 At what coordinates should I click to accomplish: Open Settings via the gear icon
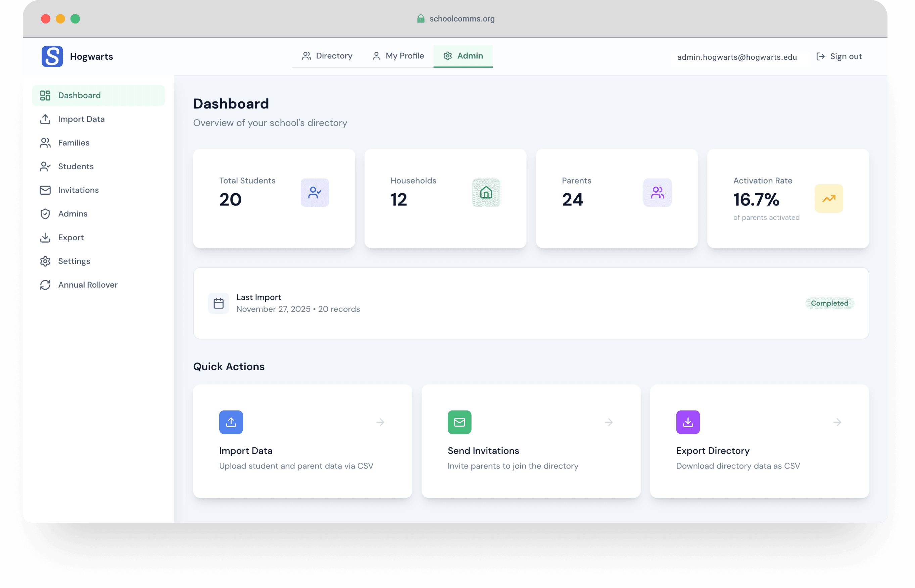[x=45, y=261]
